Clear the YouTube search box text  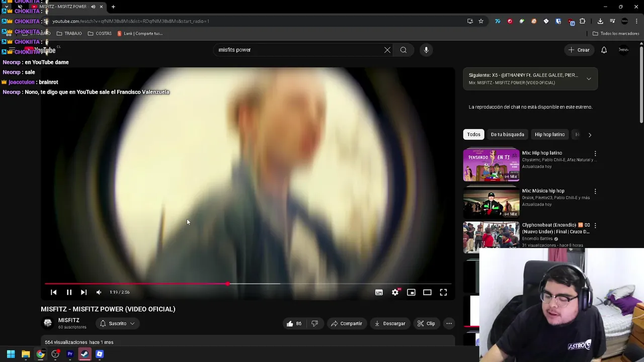387,50
